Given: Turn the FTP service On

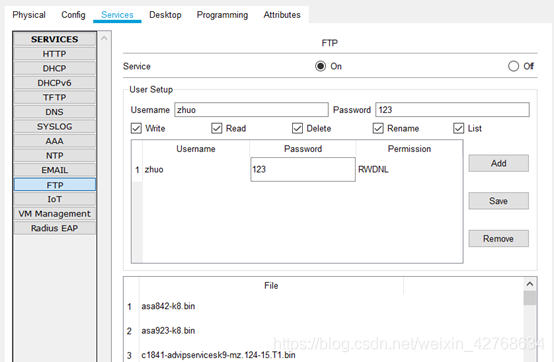Looking at the screenshot, I should [320, 66].
